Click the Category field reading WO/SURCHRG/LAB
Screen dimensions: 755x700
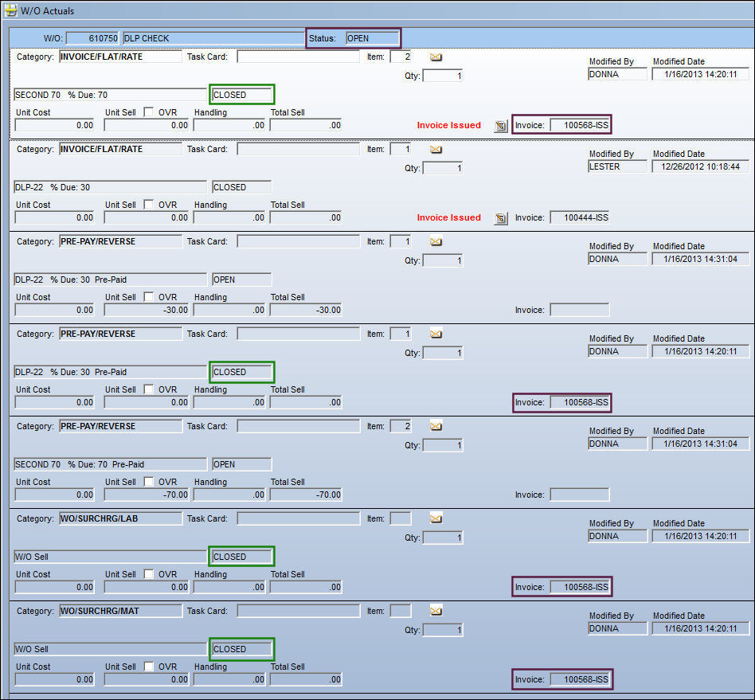(121, 518)
